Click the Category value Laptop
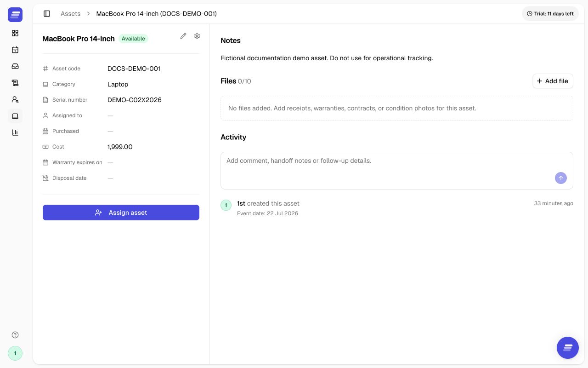Viewport: 588px width, 368px height. point(118,84)
